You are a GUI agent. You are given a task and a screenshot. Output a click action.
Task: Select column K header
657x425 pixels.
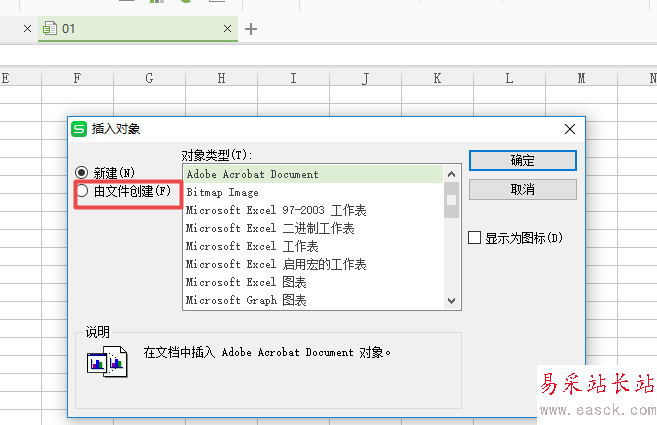point(437,78)
